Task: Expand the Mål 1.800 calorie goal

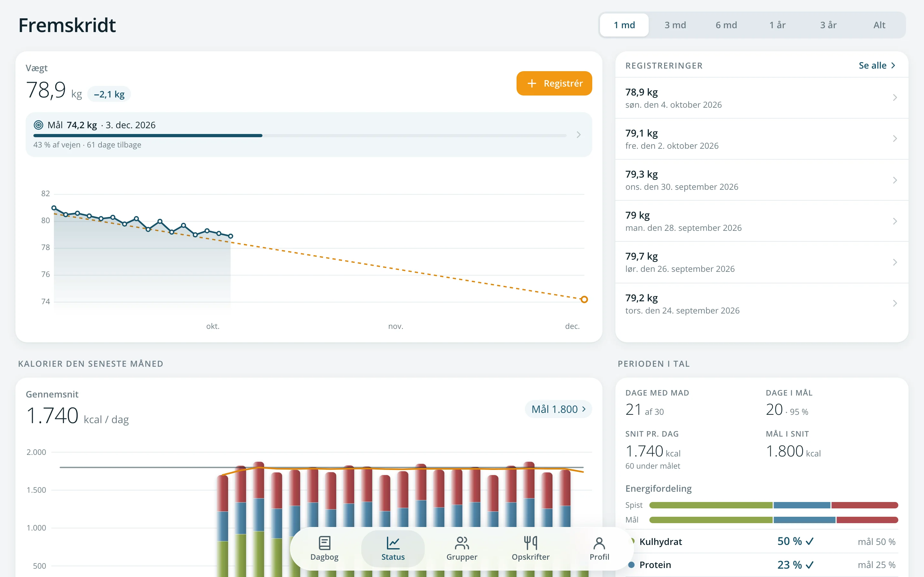Action: 558,409
